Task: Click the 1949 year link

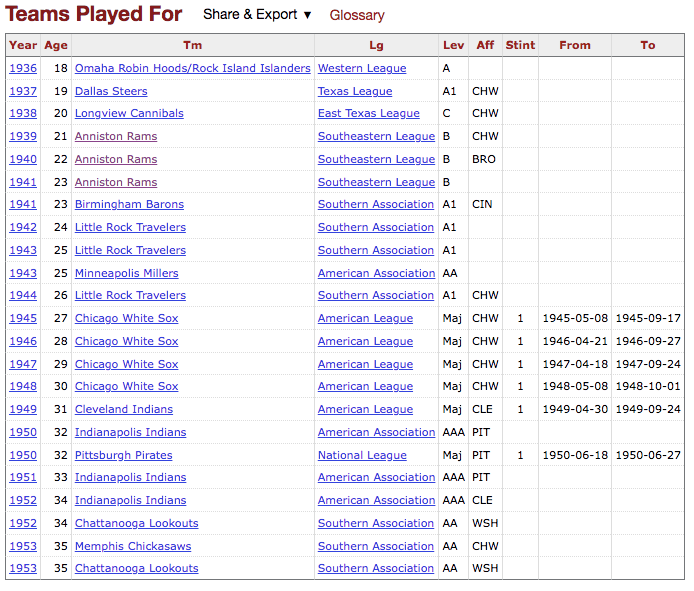Action: tap(23, 409)
